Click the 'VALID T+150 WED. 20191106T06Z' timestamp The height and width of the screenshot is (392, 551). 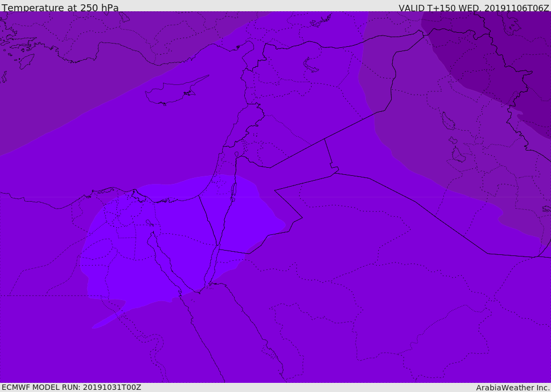tap(474, 8)
